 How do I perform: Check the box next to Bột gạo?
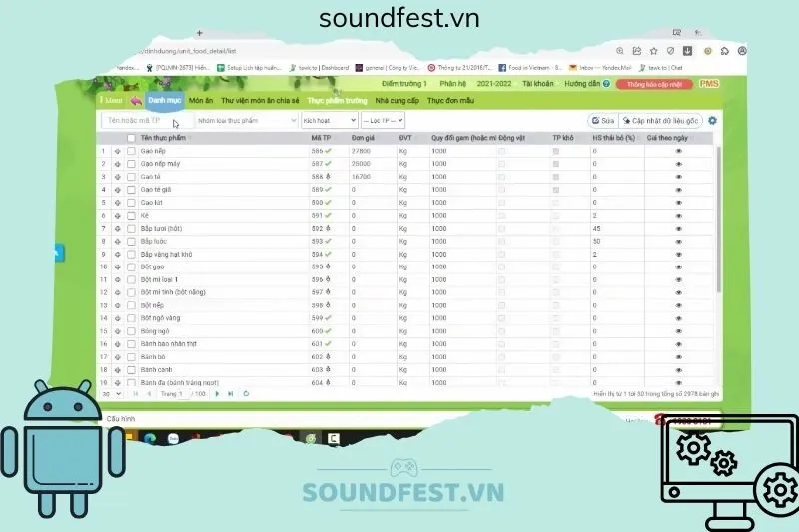(131, 266)
